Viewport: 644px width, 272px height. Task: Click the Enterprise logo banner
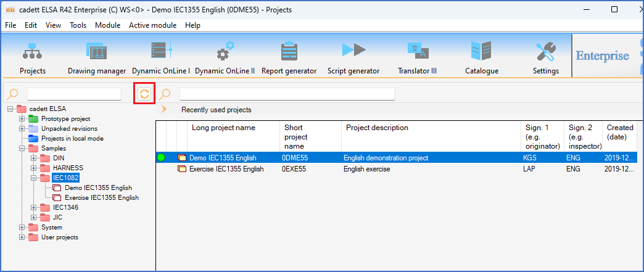(603, 56)
